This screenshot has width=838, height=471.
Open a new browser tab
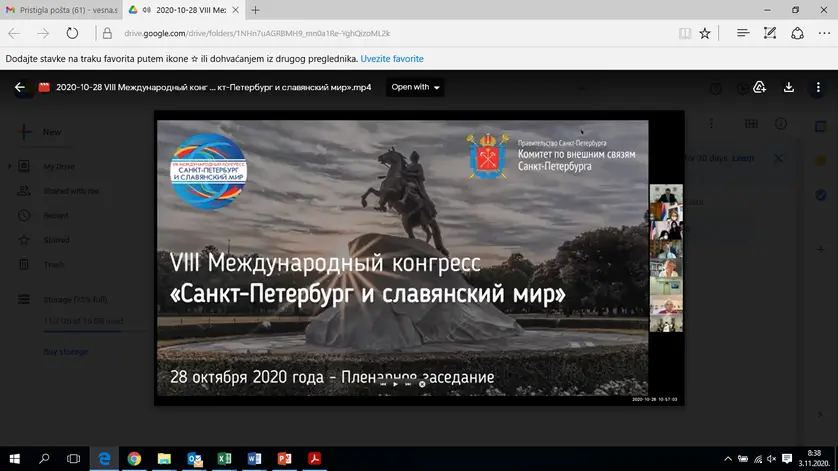[x=255, y=9]
